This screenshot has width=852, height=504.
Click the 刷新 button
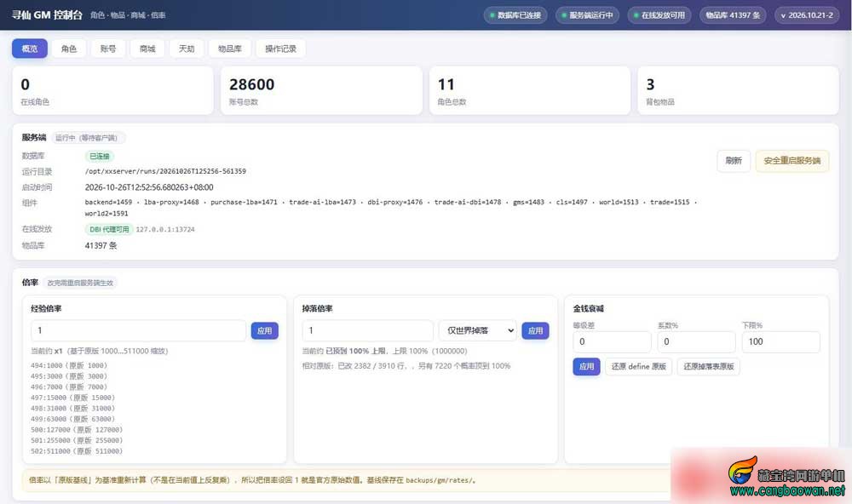click(x=734, y=161)
